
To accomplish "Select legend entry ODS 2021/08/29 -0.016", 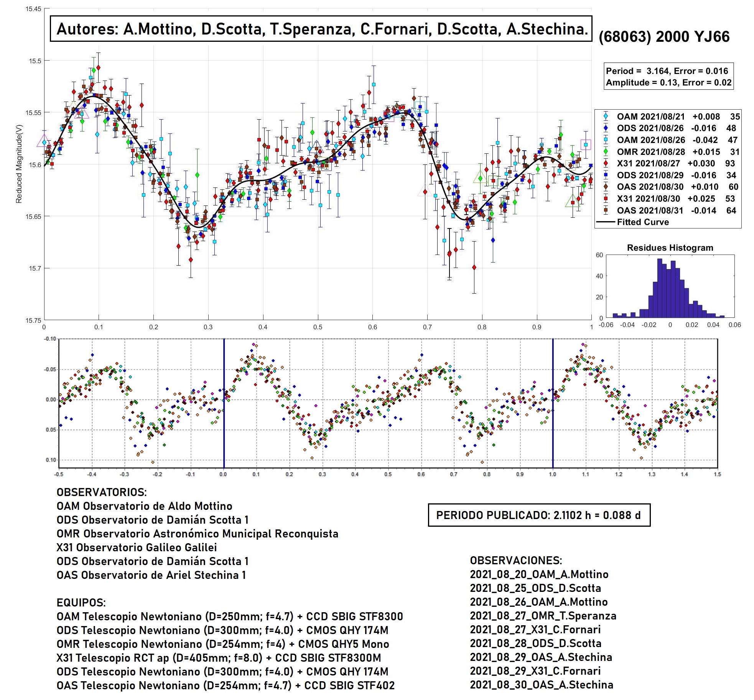I will (x=668, y=175).
